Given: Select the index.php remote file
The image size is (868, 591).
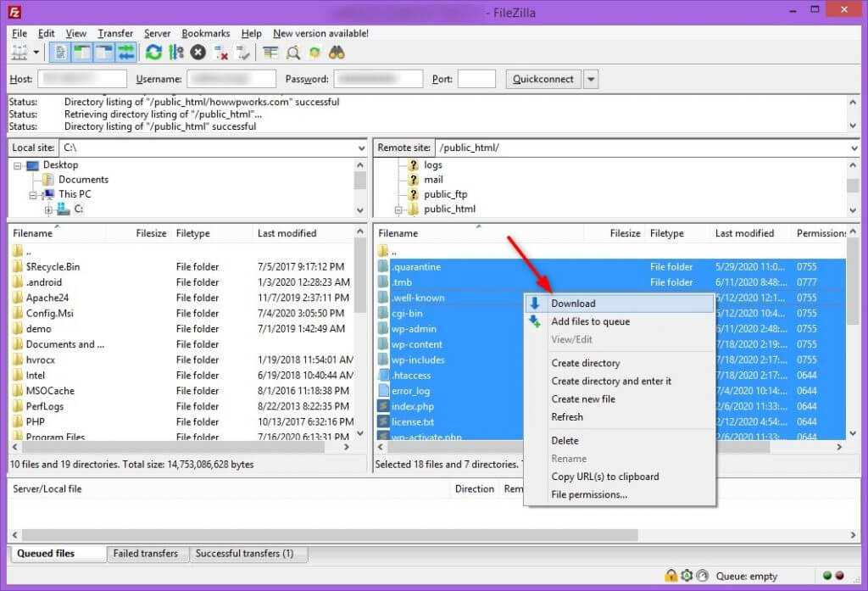Looking at the screenshot, I should pos(413,406).
